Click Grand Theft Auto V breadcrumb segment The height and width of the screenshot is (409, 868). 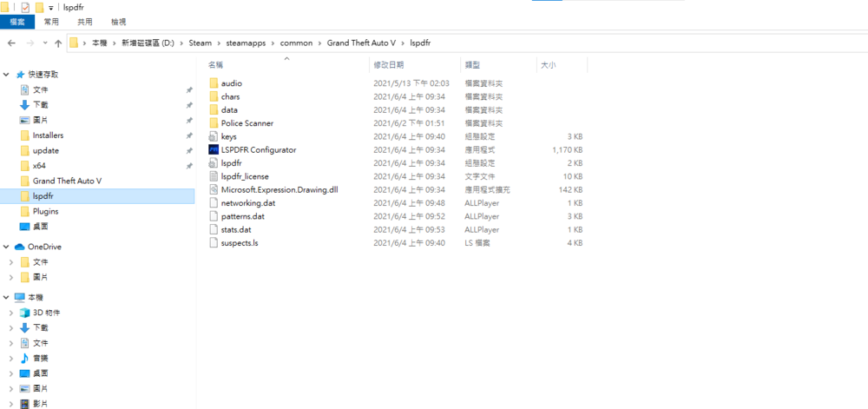(x=361, y=43)
